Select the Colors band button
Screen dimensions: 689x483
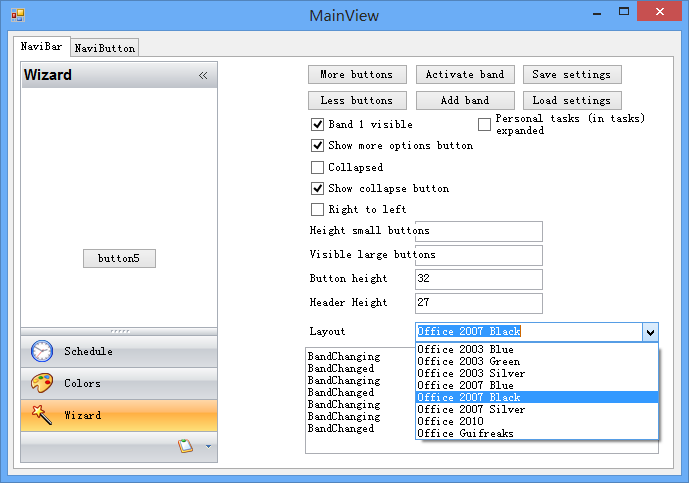point(119,383)
